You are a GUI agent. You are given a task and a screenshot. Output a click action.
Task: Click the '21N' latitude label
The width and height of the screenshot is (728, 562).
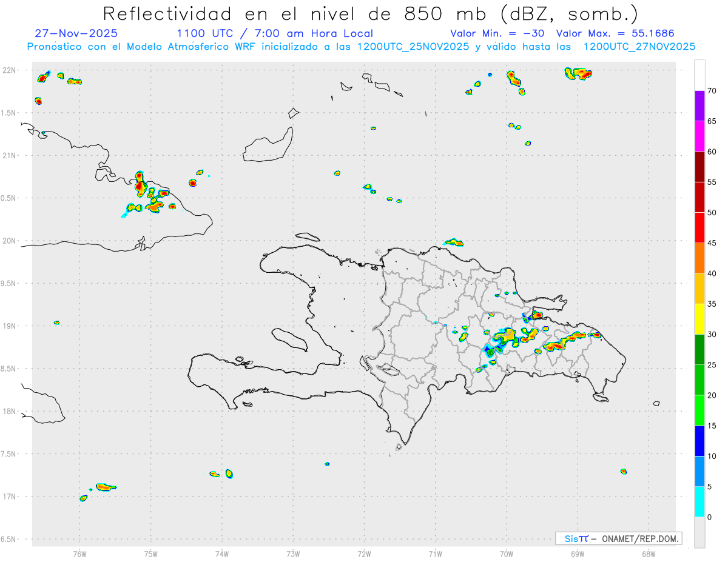point(9,156)
